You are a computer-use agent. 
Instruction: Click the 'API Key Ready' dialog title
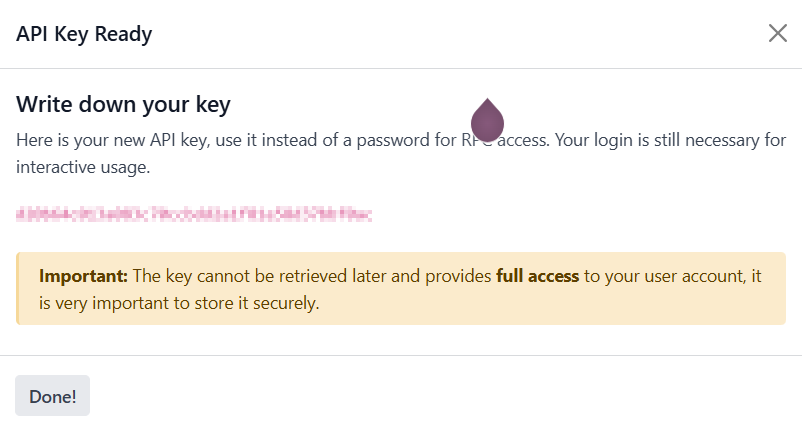coord(84,34)
